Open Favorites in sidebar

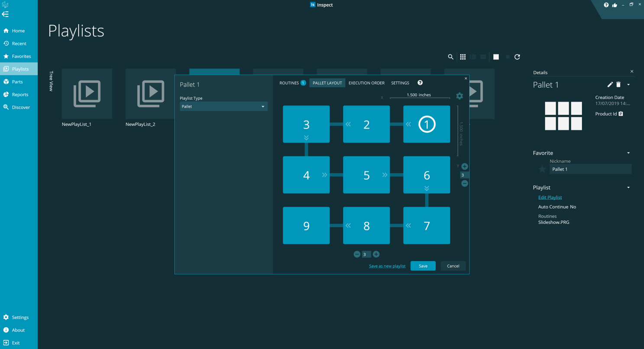19,56
